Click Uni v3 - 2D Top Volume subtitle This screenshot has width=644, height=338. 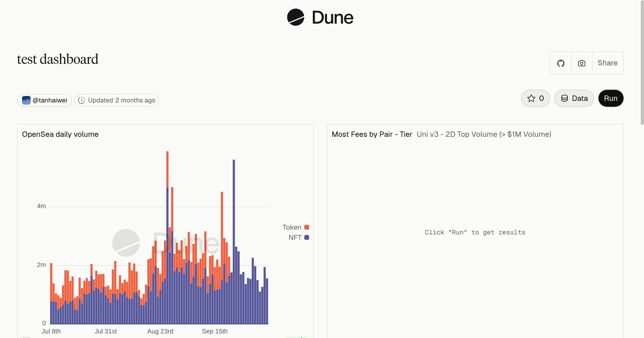pos(484,134)
